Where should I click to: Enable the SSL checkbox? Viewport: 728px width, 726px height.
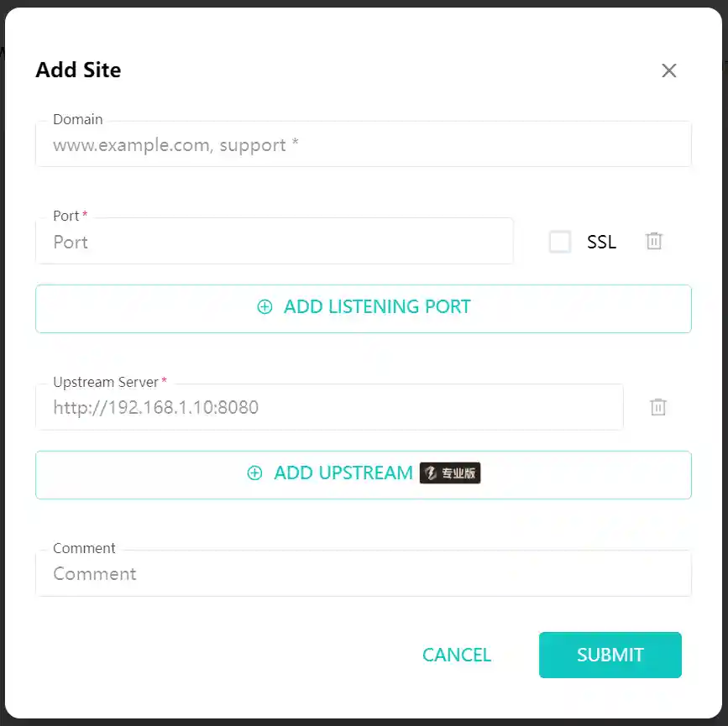pos(560,242)
